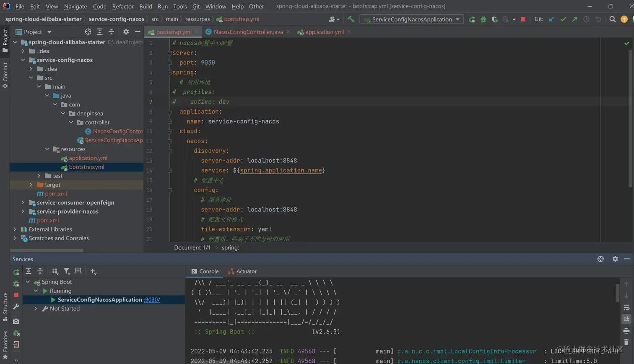
Task: Select the Console tab
Action: [x=205, y=271]
